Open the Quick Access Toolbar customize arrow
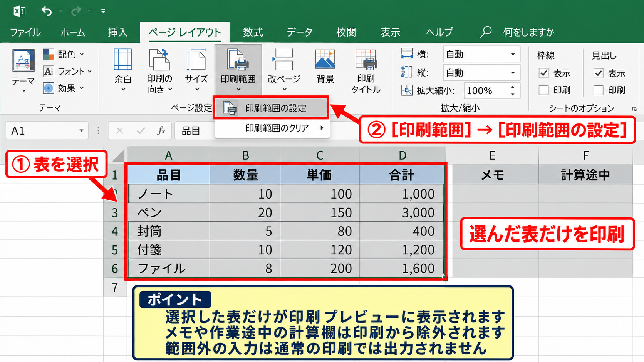The height and width of the screenshot is (362, 644). [103, 11]
